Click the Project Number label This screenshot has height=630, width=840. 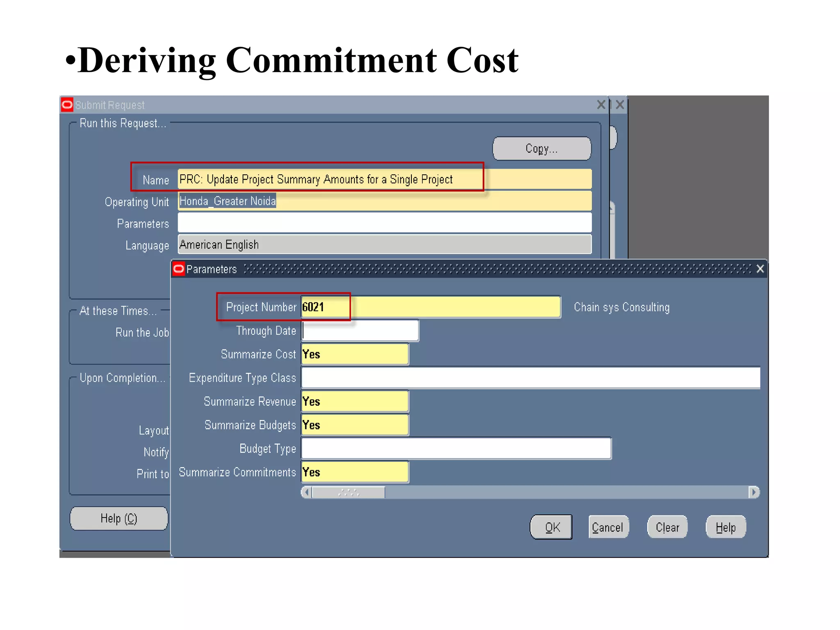(261, 307)
